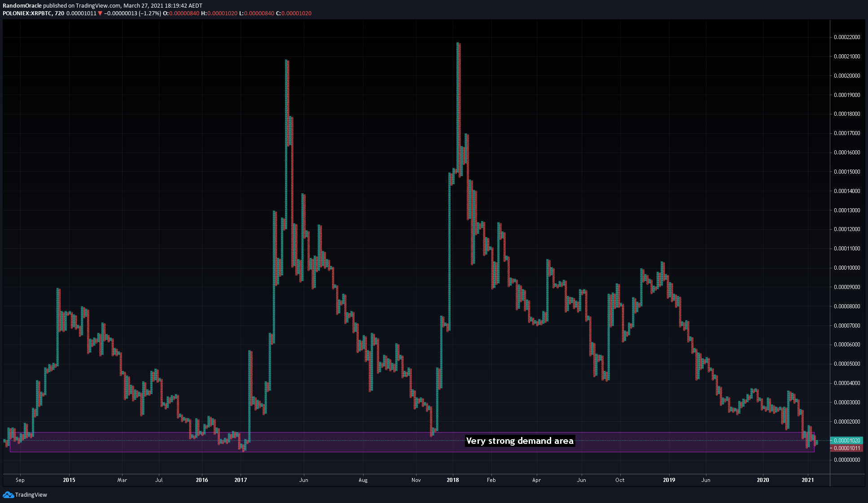Click the 0.00022000 price axis label
This screenshot has width=868, height=503.
coord(847,37)
